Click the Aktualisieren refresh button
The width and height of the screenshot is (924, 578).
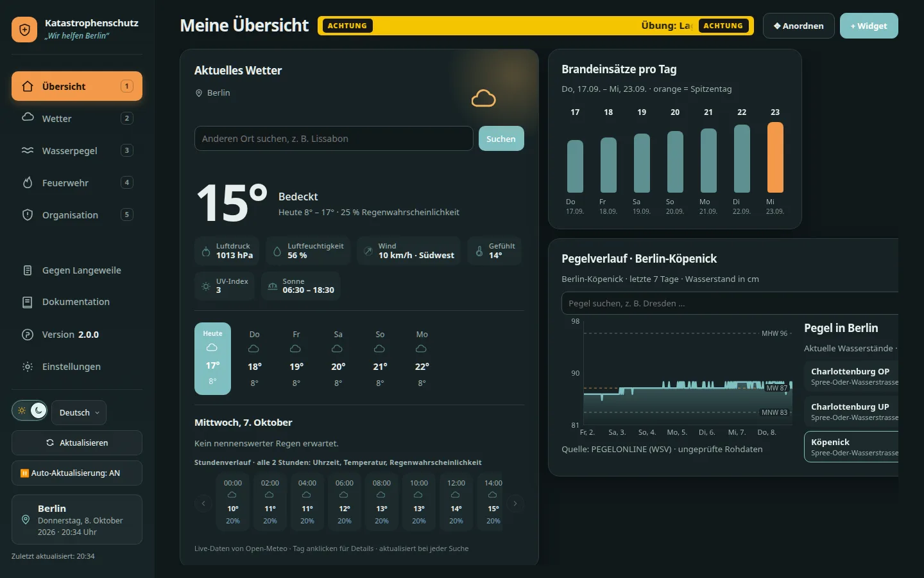77,442
